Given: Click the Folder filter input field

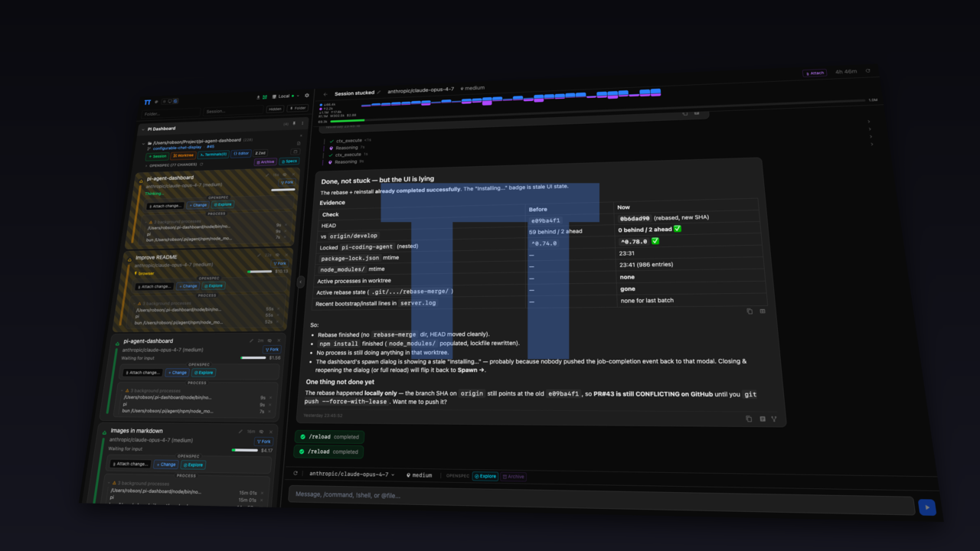Looking at the screenshot, I should 171,113.
